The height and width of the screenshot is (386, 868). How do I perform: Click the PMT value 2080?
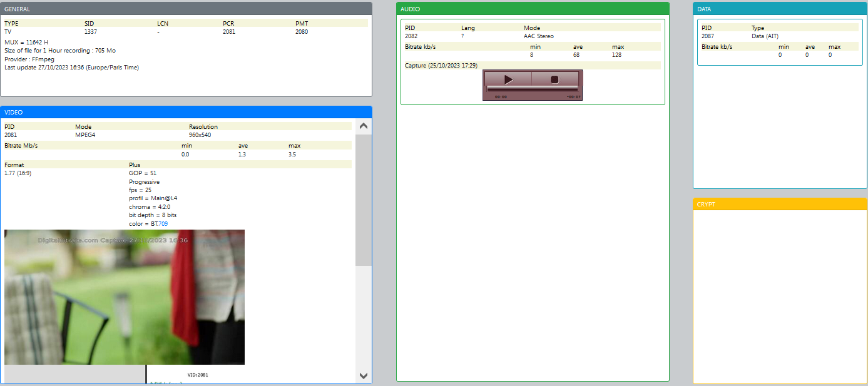point(302,31)
